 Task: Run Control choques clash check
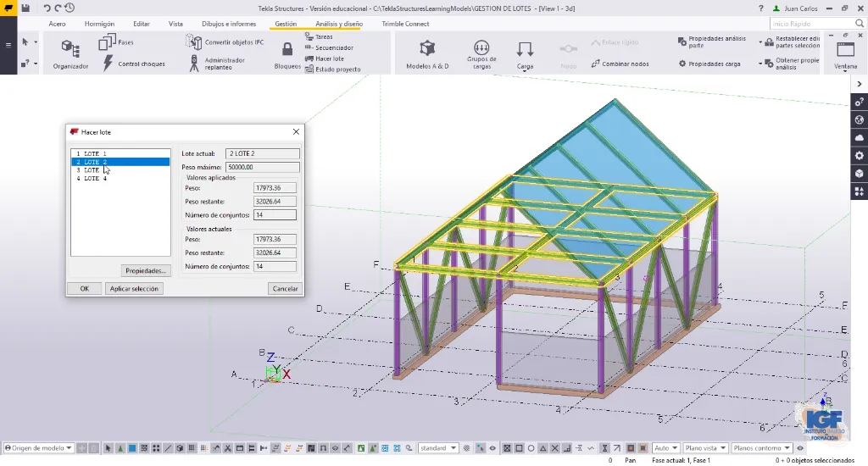133,64
